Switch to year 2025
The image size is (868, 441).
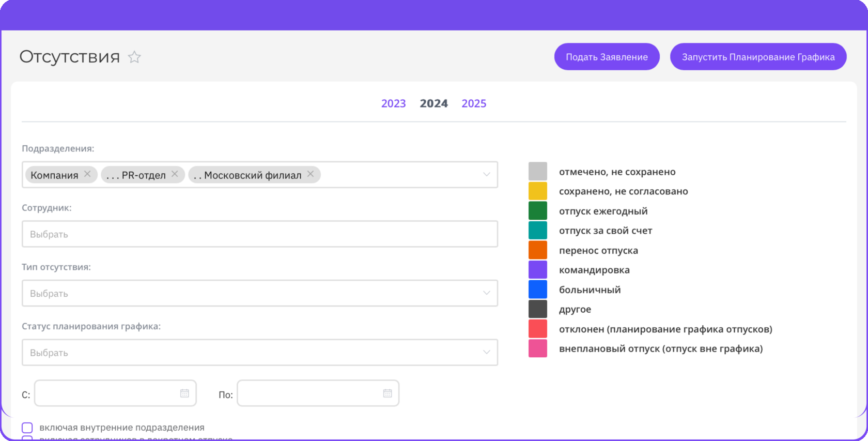point(474,103)
